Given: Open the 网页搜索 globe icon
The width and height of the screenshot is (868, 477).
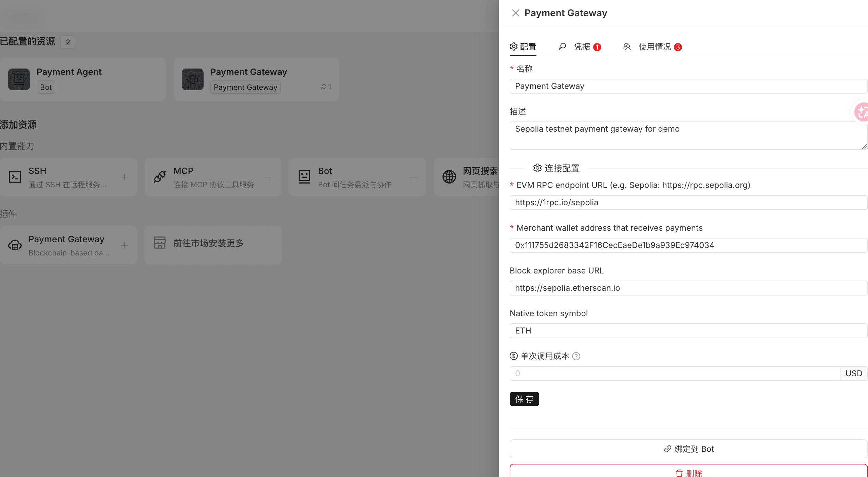Looking at the screenshot, I should [x=449, y=177].
